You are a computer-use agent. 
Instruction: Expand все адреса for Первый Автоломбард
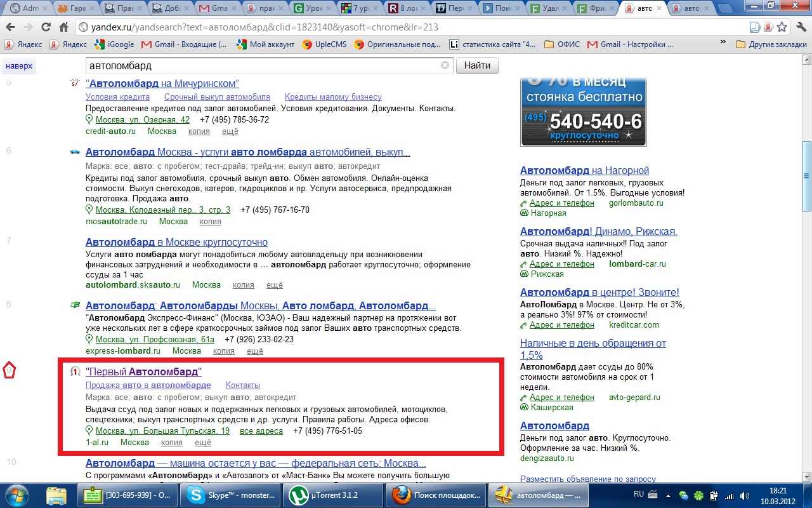[x=261, y=431]
